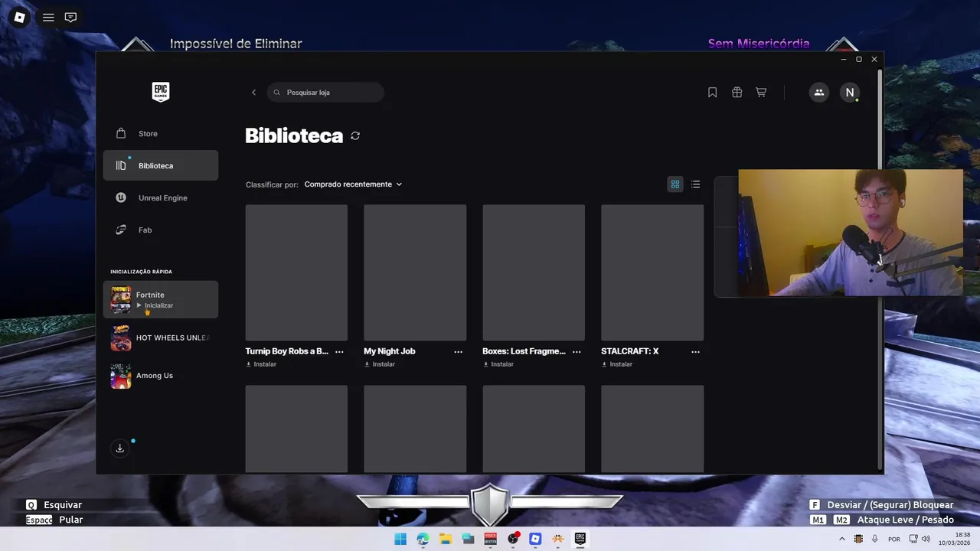Open the Roblox hamburger menu
This screenshot has width=980, height=551.
click(48, 17)
